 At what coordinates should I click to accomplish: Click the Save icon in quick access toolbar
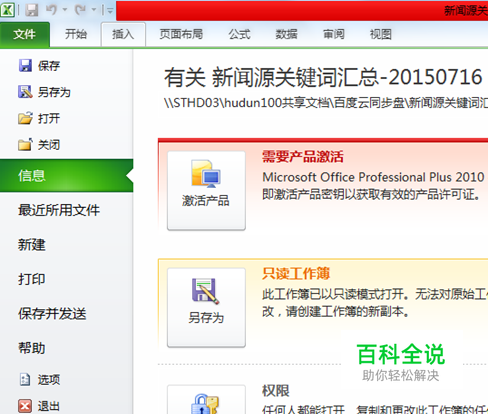click(32, 10)
